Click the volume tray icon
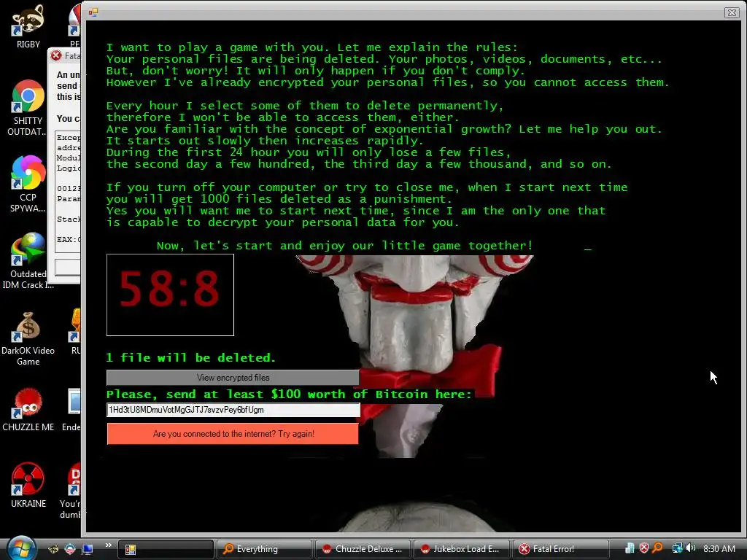Image resolution: width=747 pixels, height=560 pixels. [690, 548]
